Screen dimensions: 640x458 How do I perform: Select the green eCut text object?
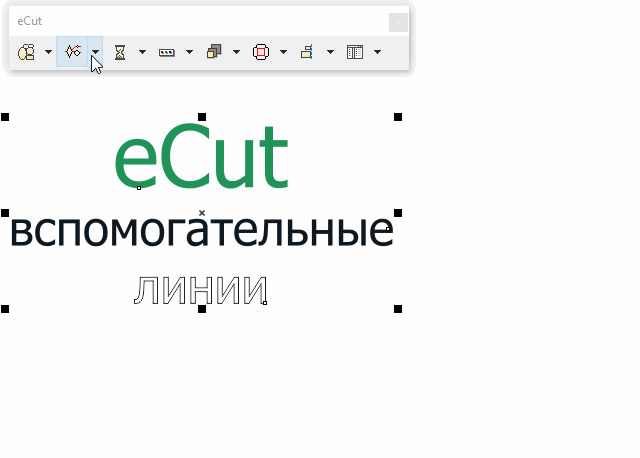click(201, 156)
